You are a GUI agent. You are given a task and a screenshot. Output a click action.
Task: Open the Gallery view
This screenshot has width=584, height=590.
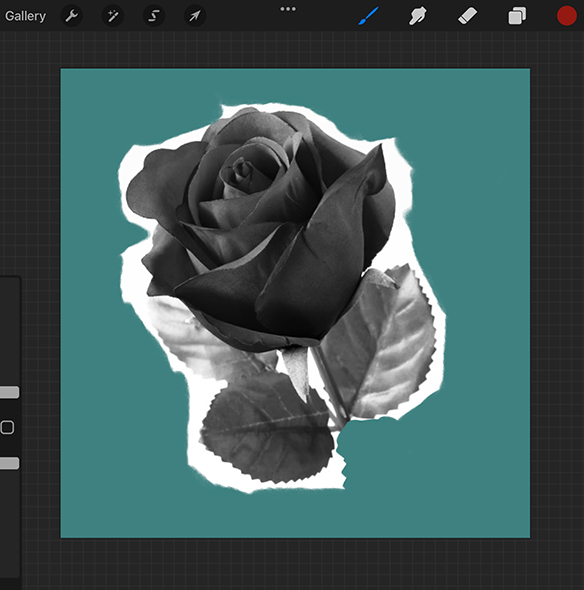[x=25, y=16]
